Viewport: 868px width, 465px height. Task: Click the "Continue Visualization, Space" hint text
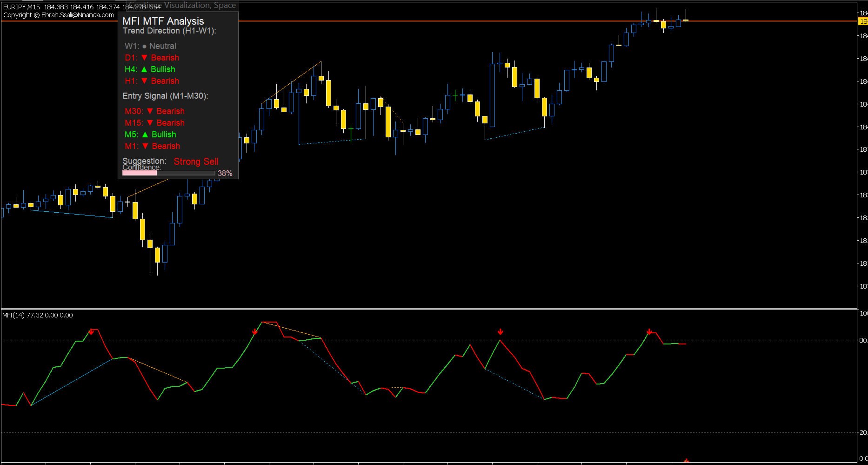click(182, 5)
